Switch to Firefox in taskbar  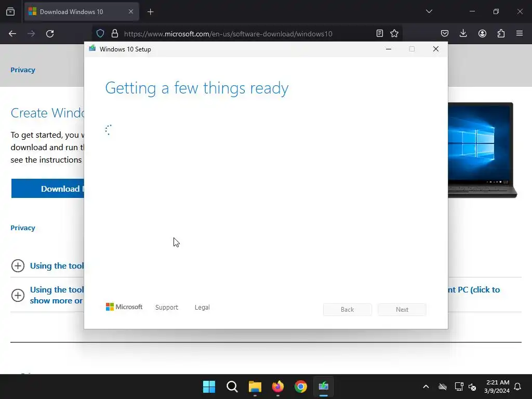pyautogui.click(x=278, y=387)
